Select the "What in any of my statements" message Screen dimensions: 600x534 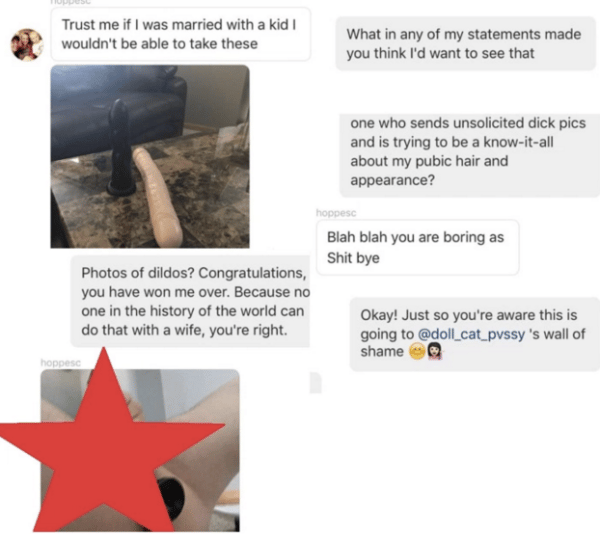pyautogui.click(x=466, y=44)
